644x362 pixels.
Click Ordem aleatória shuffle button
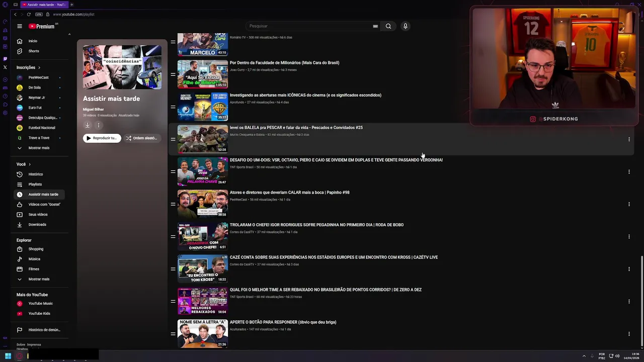(141, 138)
